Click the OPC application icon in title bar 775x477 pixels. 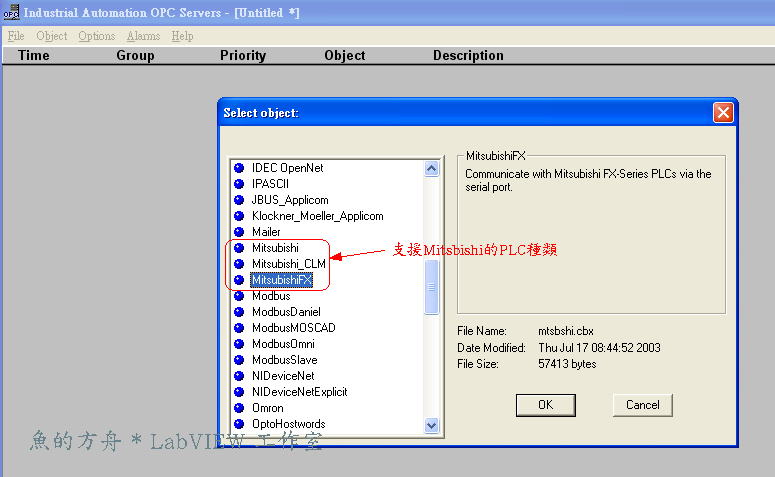[x=11, y=12]
